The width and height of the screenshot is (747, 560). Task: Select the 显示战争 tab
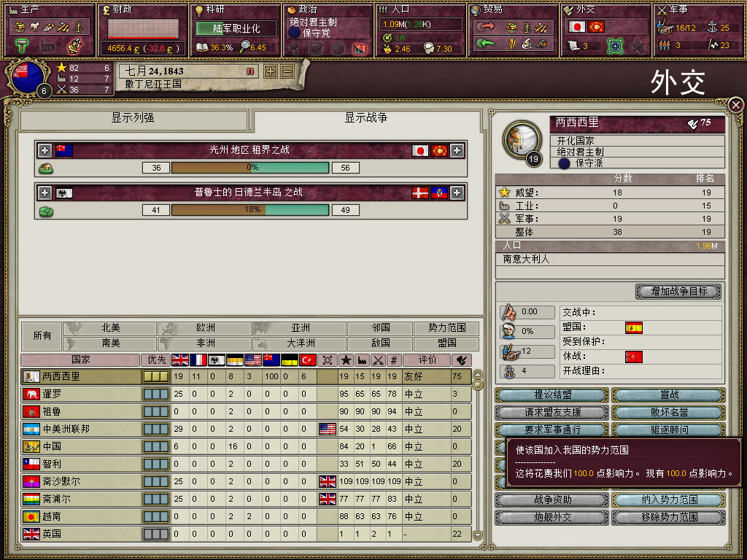(366, 118)
